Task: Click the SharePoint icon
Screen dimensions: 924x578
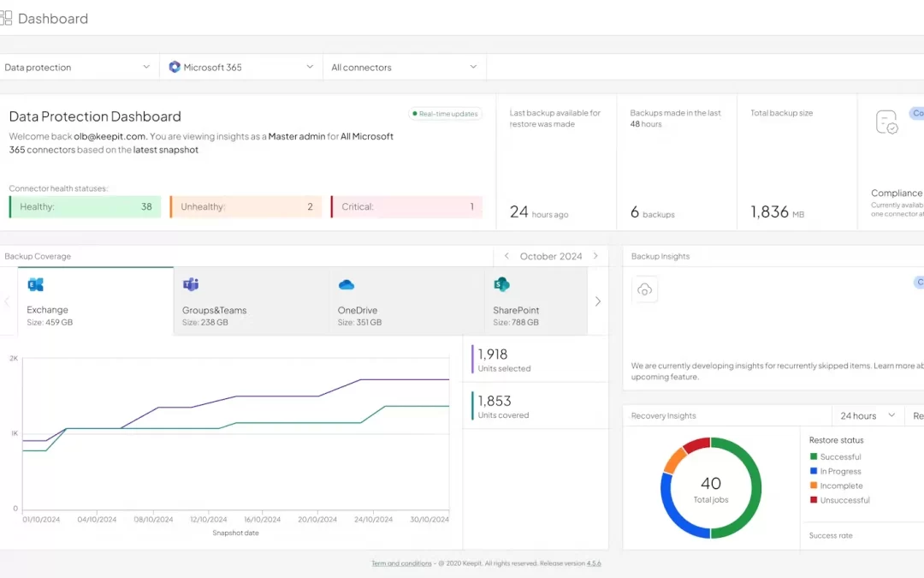Action: click(501, 285)
